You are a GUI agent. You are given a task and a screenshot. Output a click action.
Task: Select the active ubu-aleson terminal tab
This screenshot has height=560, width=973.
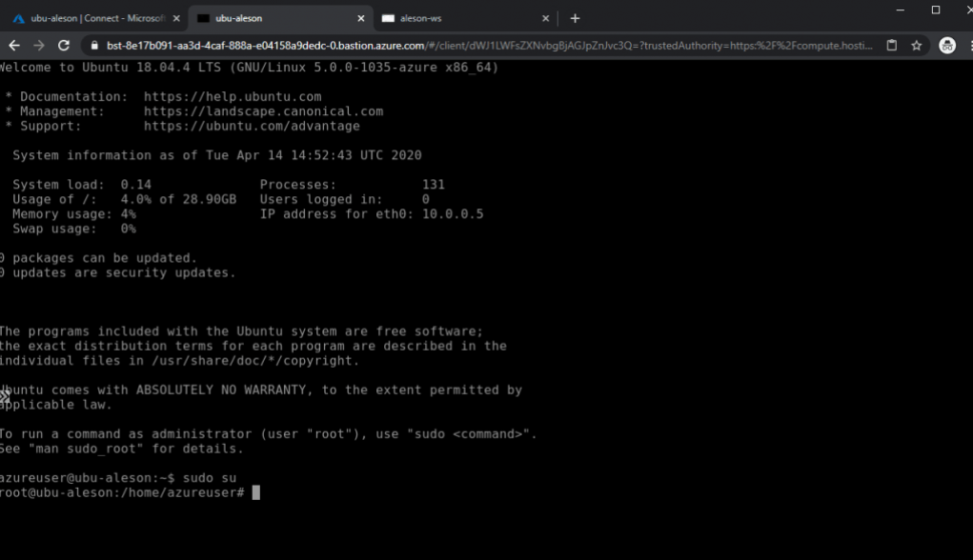coord(280,19)
